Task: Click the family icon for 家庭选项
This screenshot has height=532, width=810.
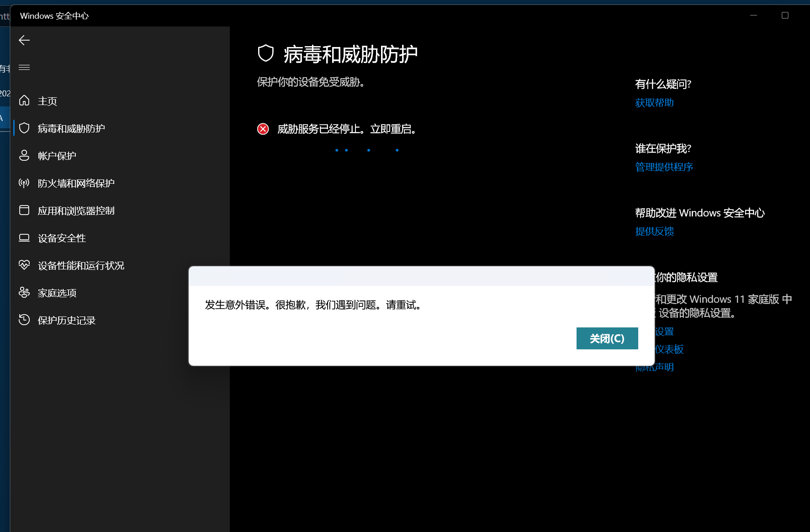Action: click(x=24, y=292)
